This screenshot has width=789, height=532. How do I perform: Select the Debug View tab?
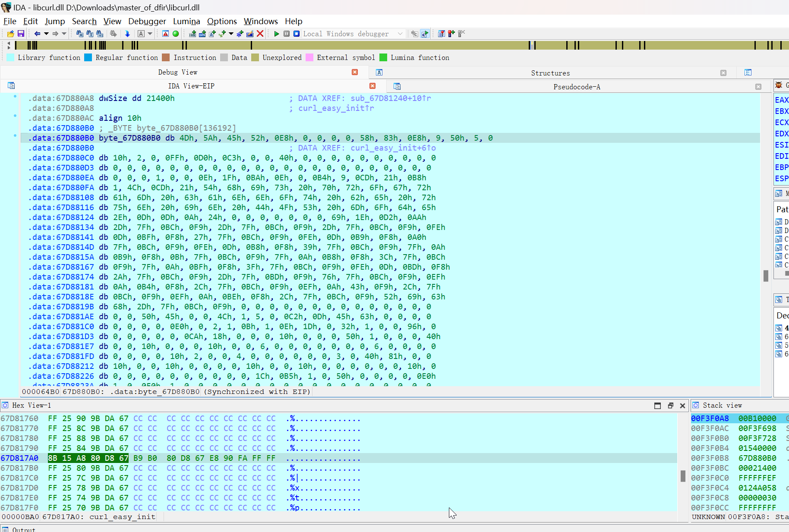tap(177, 72)
